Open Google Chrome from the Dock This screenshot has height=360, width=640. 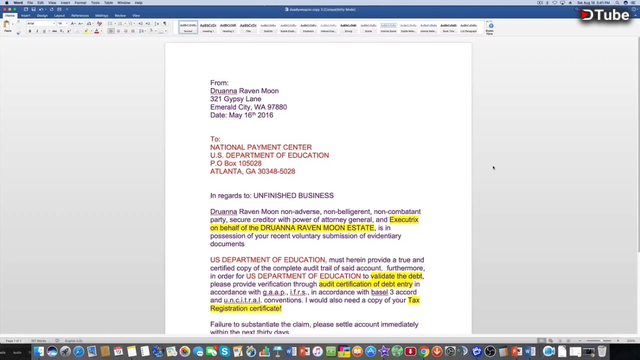tap(424, 351)
